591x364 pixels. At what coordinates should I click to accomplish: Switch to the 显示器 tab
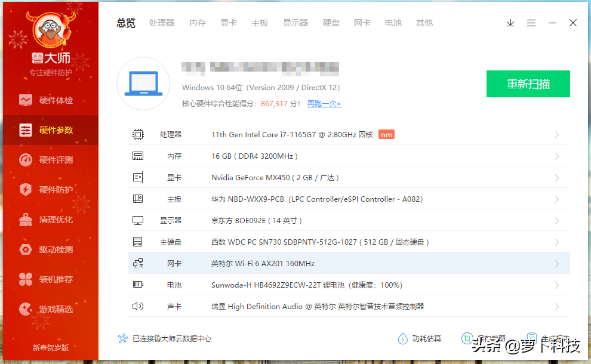tap(295, 23)
